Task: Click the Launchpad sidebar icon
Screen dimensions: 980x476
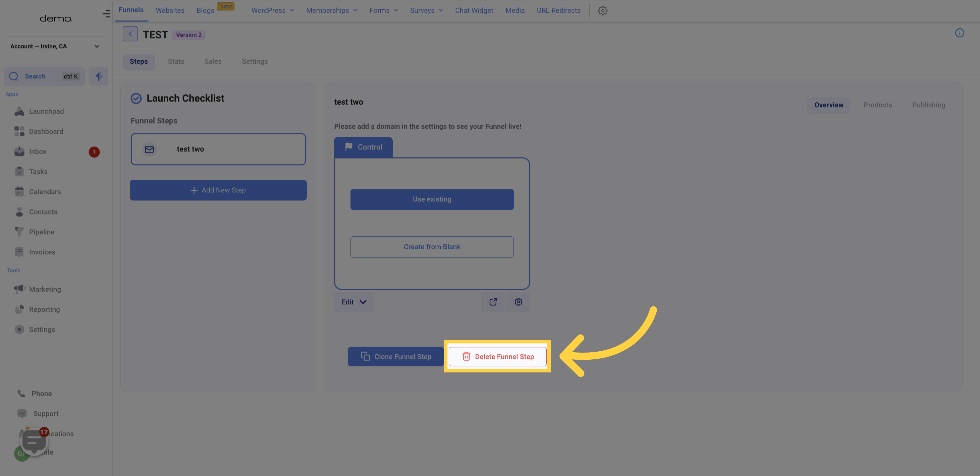Action: 19,112
